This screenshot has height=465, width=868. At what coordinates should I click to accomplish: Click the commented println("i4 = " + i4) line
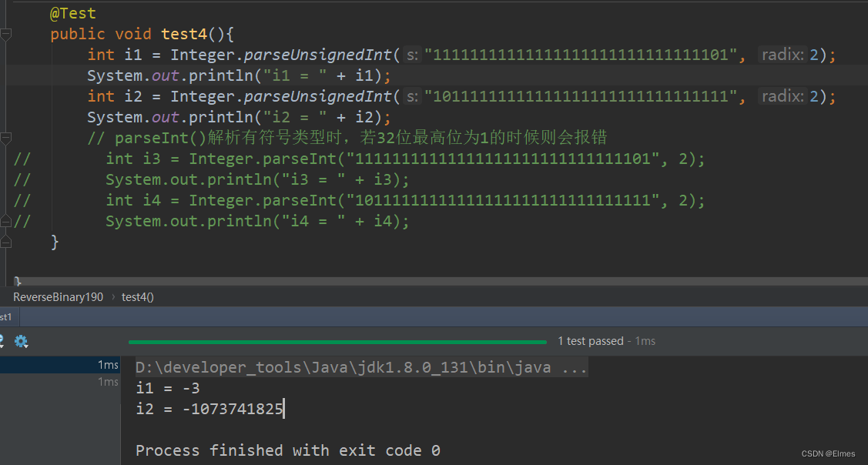coord(257,221)
